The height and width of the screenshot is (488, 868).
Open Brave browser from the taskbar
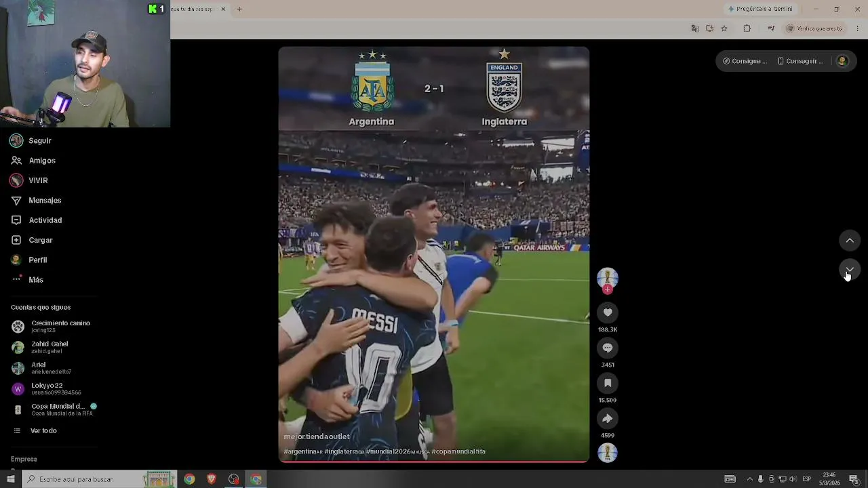coord(212,479)
